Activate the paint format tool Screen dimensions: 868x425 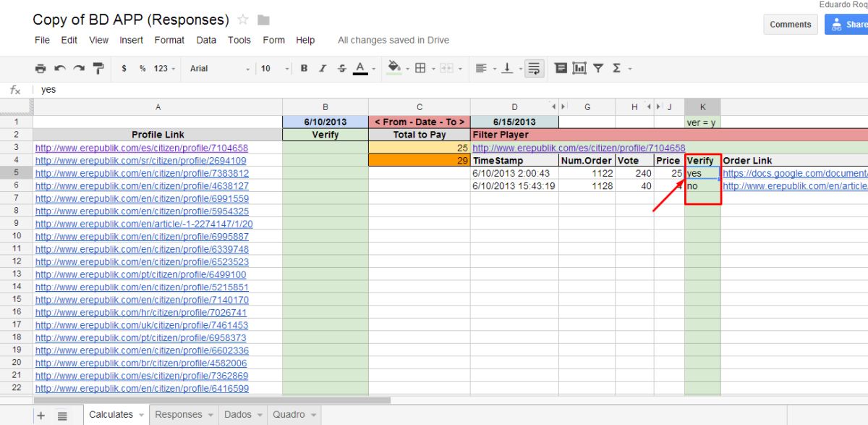pos(98,68)
